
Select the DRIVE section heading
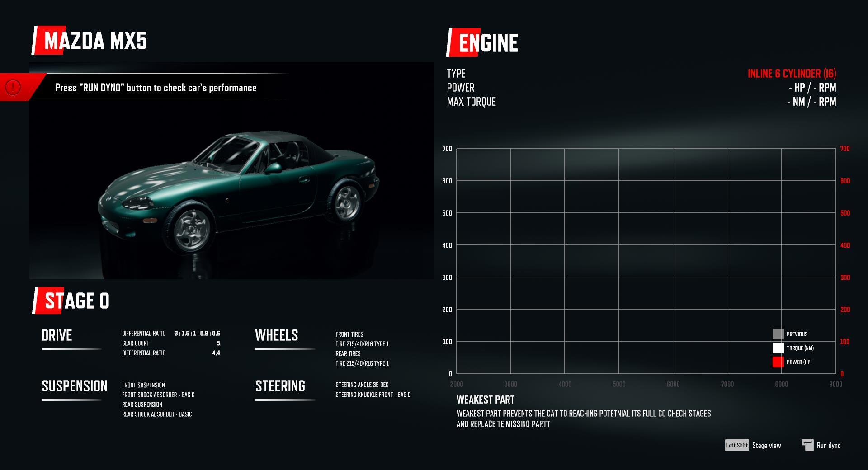pyautogui.click(x=57, y=335)
